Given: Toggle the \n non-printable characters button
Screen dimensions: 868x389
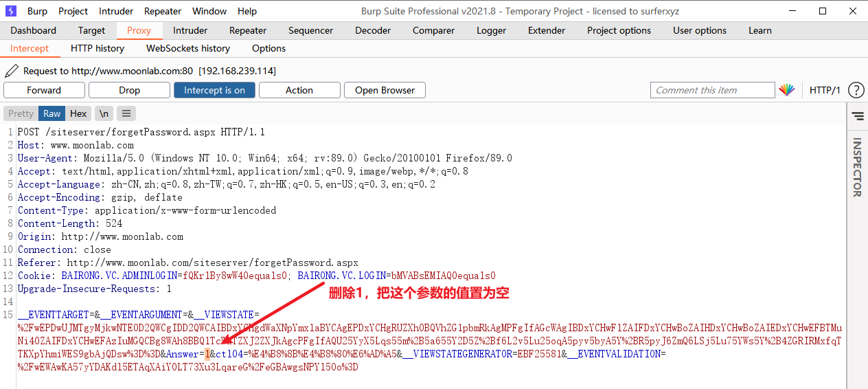Looking at the screenshot, I should [x=103, y=113].
